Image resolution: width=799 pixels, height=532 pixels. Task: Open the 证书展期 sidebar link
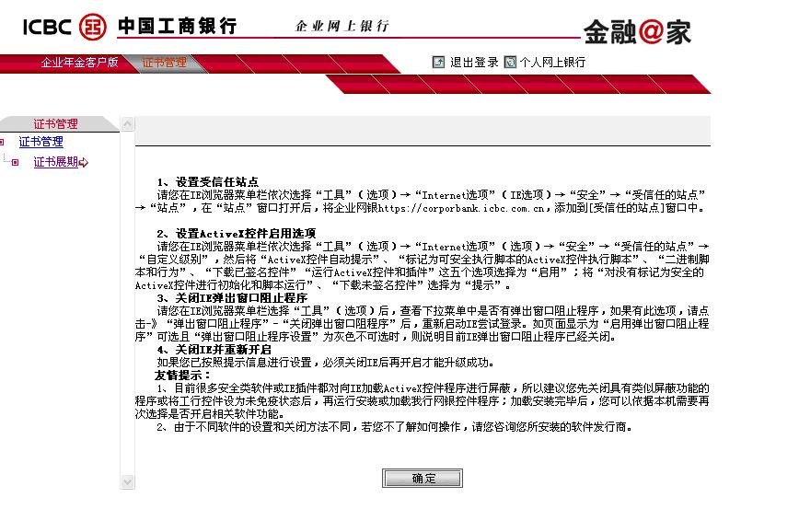pyautogui.click(x=55, y=162)
